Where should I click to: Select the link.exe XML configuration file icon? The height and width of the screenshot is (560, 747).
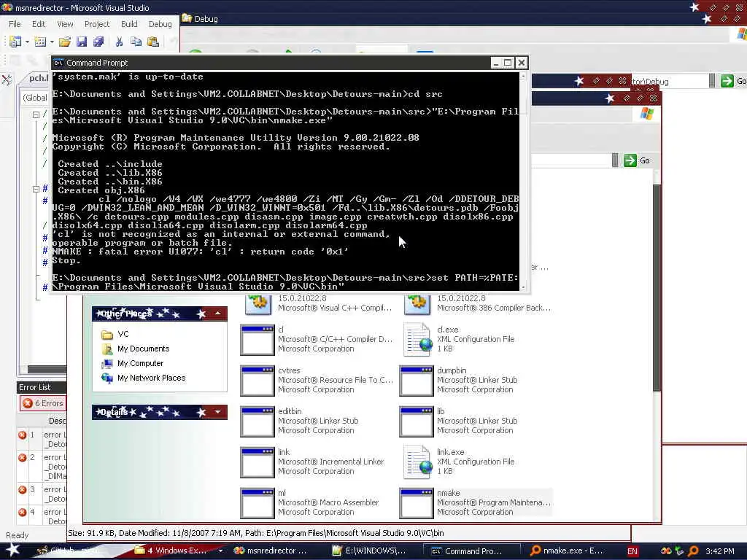pos(418,462)
